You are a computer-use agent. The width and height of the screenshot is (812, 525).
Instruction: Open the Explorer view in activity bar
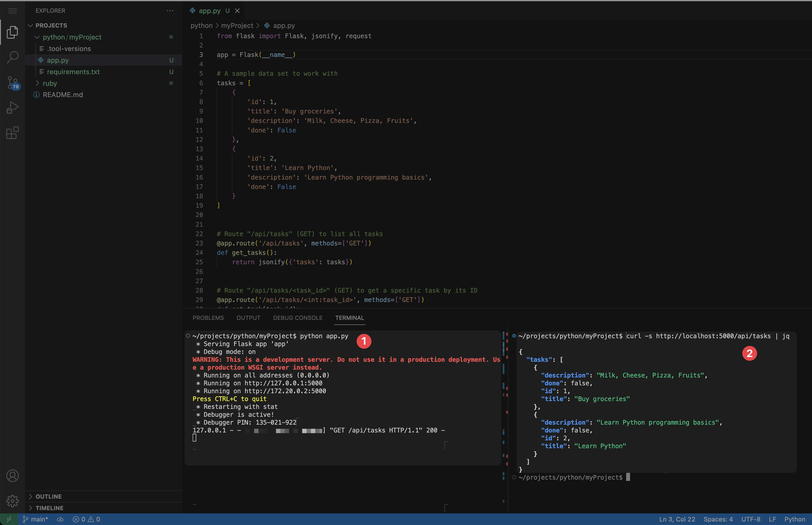(12, 32)
